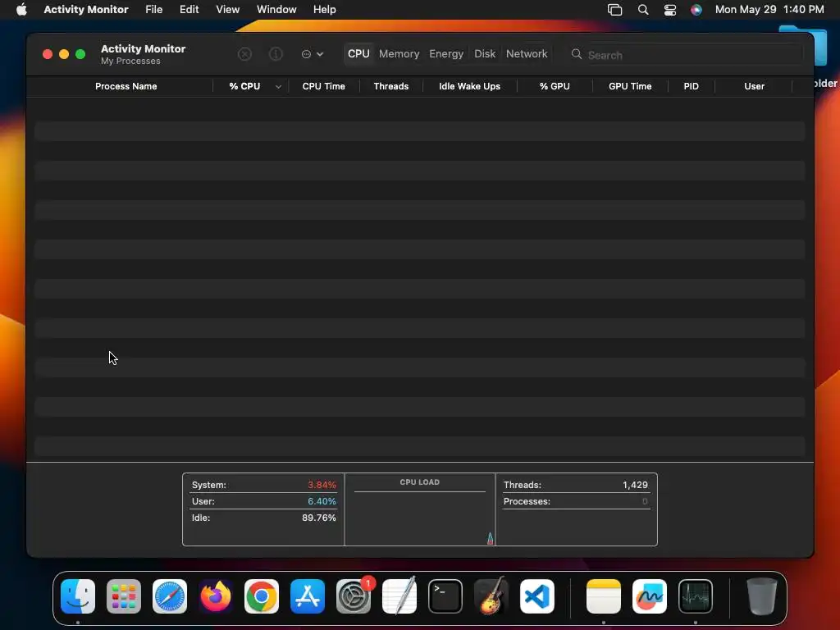Launch GarageBand from the Dock
The image size is (840, 630).
pyautogui.click(x=491, y=596)
